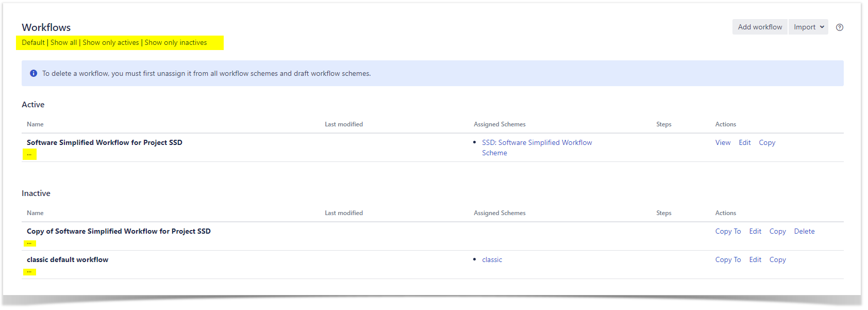Image resolution: width=868 pixels, height=310 pixels.
Task: Open the Import dropdown
Action: coord(808,27)
